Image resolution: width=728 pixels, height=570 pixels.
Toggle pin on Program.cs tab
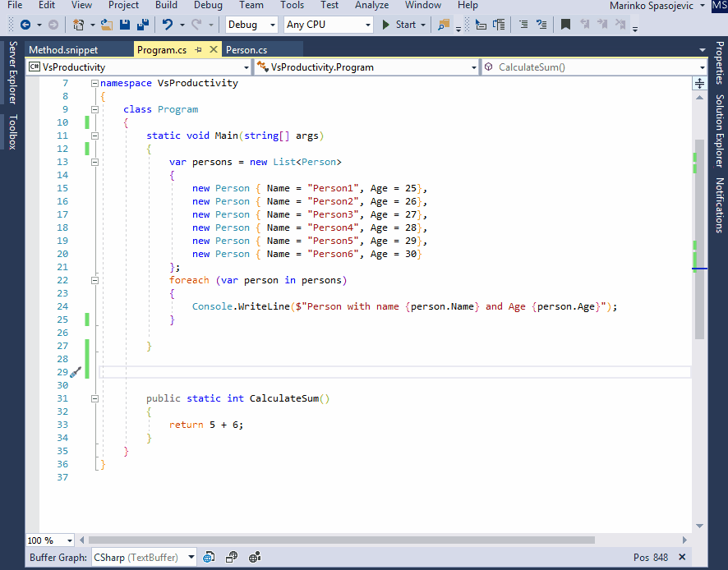198,49
